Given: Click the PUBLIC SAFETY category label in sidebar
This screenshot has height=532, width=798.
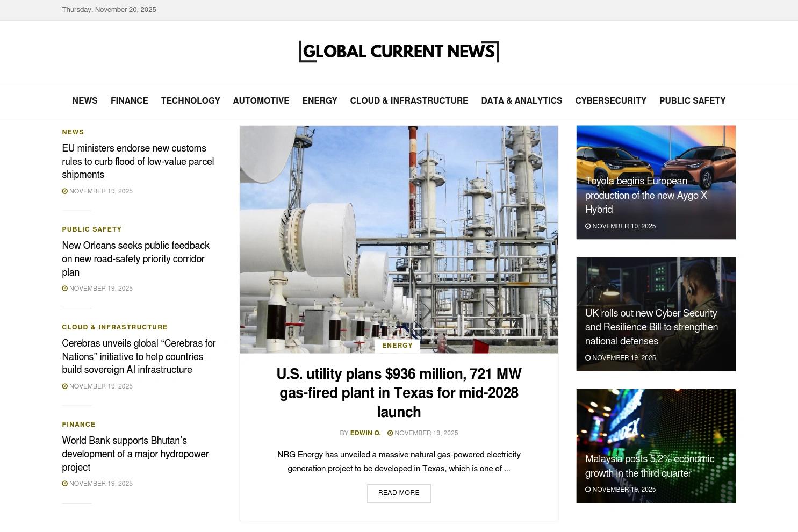Looking at the screenshot, I should coord(92,229).
